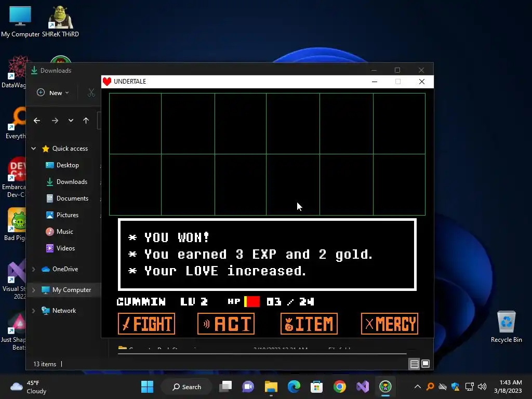Screen dimensions: 532x399
Task: Switch Explorer to details view
Action: [x=414, y=364]
